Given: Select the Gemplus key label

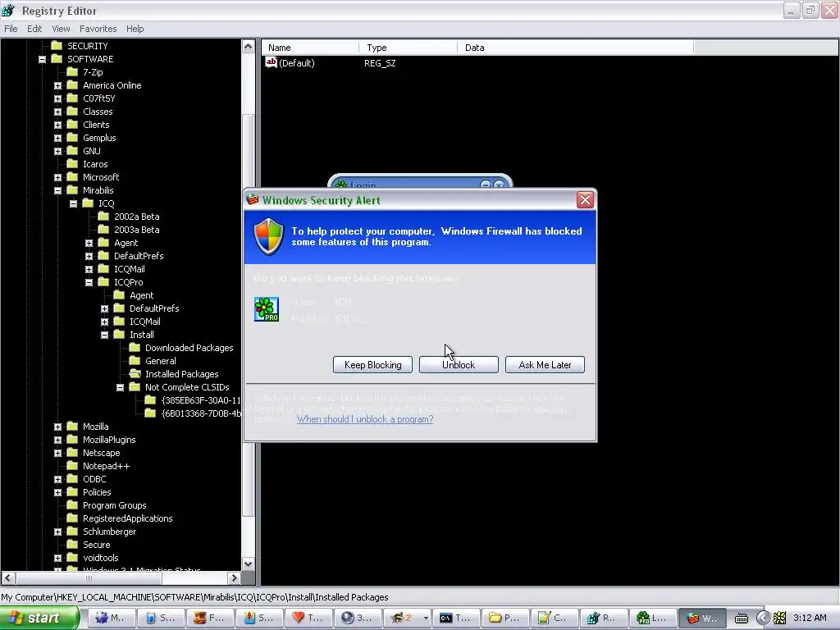Looking at the screenshot, I should coord(99,138).
